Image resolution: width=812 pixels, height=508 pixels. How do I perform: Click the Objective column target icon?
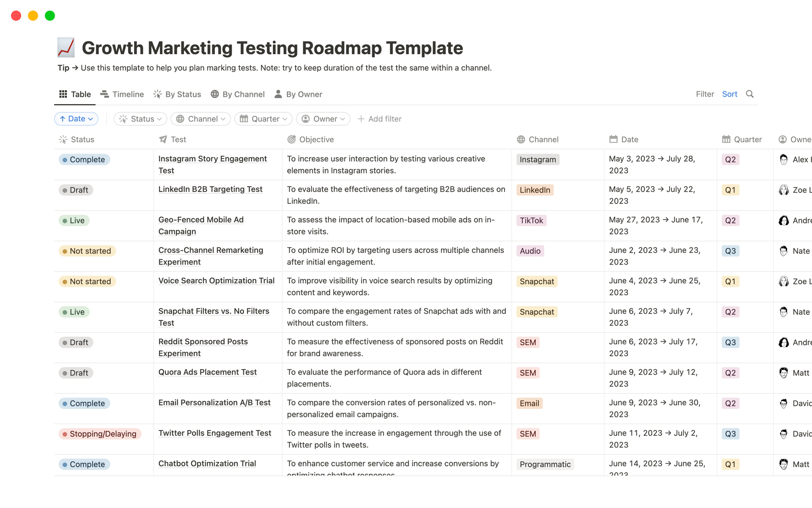[291, 140]
